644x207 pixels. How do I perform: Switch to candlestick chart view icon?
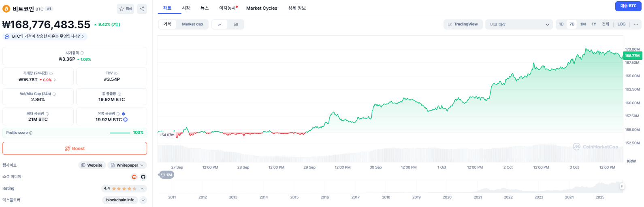236,24
